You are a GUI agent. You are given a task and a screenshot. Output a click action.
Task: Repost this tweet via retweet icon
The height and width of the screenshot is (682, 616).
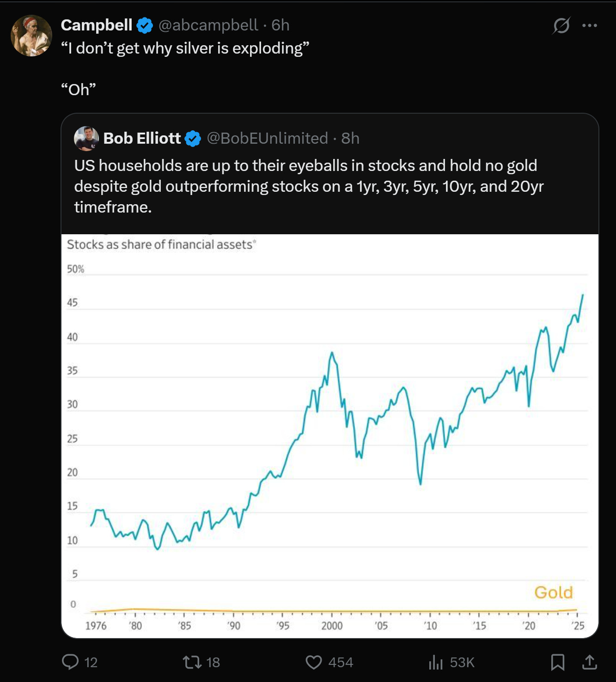coord(192,662)
